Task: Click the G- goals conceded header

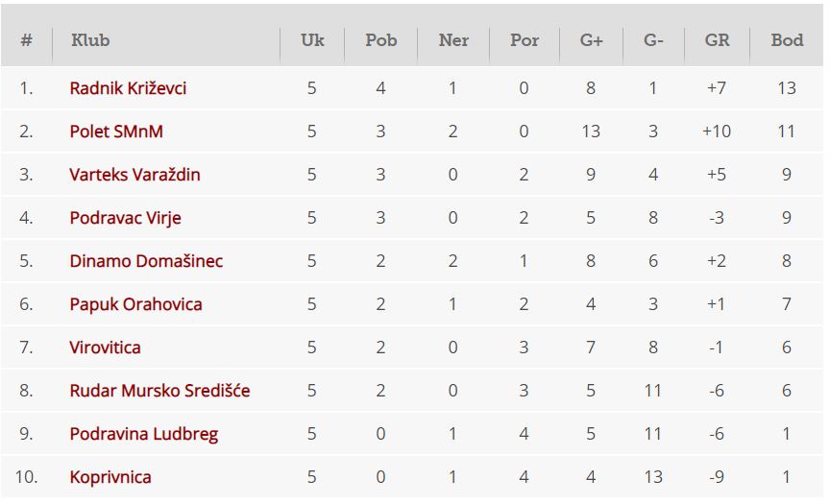Action: [x=653, y=40]
